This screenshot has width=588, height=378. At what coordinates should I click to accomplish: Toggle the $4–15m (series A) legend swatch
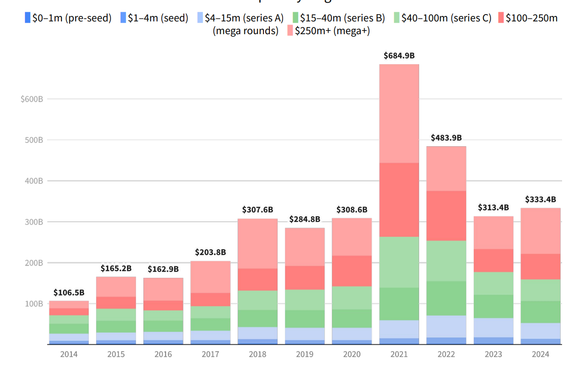point(199,18)
